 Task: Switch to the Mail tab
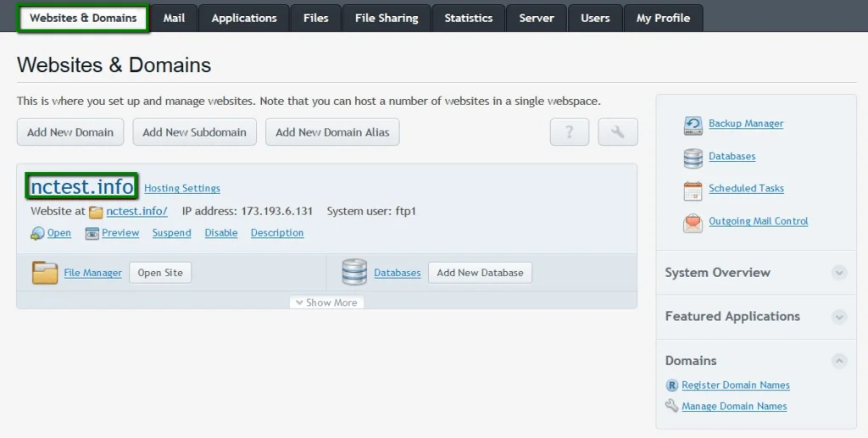coord(174,18)
